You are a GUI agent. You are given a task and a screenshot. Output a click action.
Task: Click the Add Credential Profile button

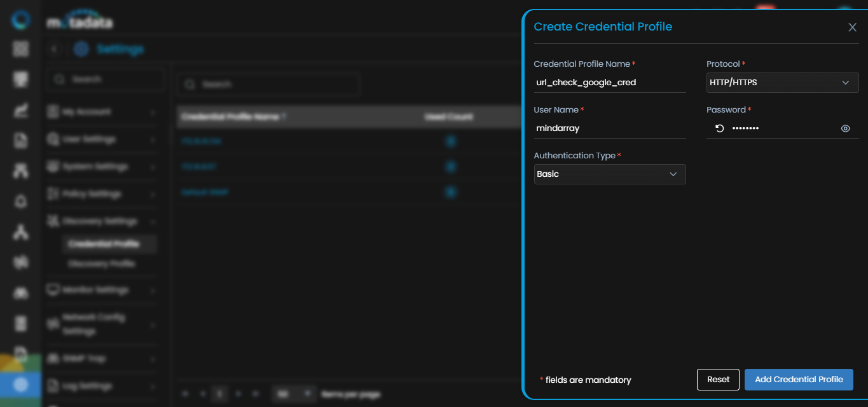pyautogui.click(x=799, y=380)
